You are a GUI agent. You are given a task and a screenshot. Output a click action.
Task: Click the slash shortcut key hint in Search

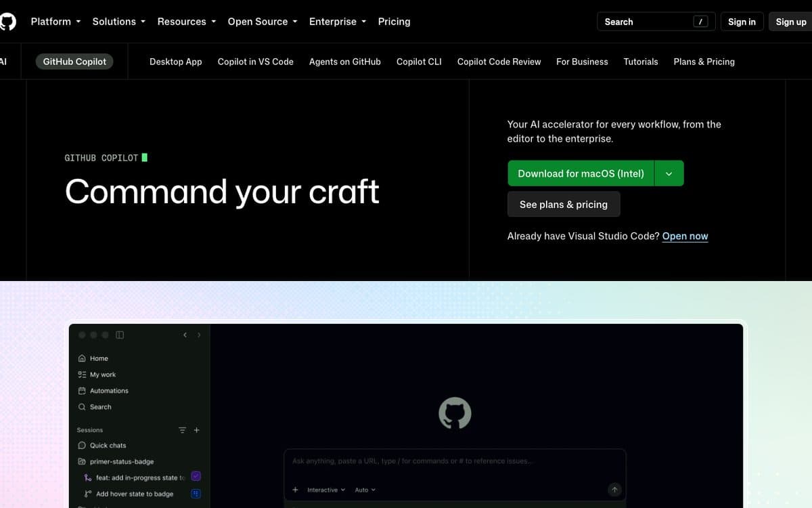pos(700,22)
